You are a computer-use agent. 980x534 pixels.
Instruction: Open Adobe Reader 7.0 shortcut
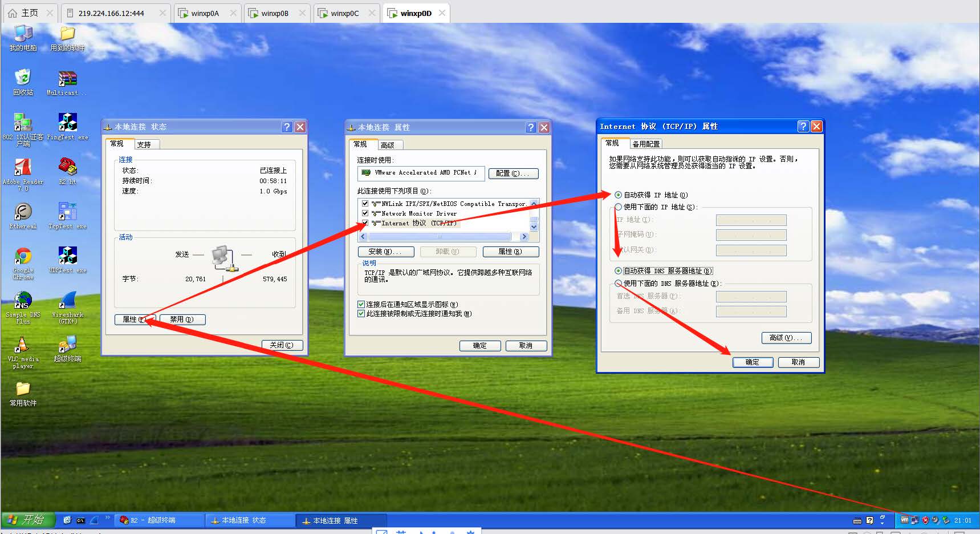tap(23, 168)
